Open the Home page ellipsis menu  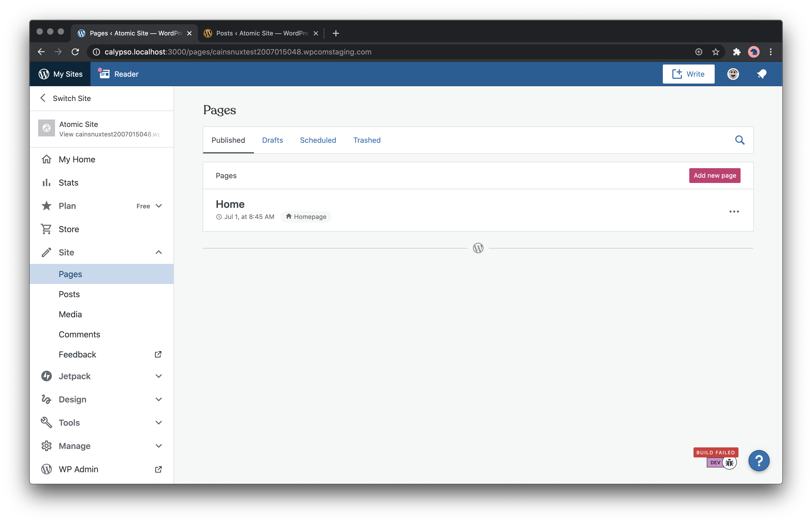[734, 212]
